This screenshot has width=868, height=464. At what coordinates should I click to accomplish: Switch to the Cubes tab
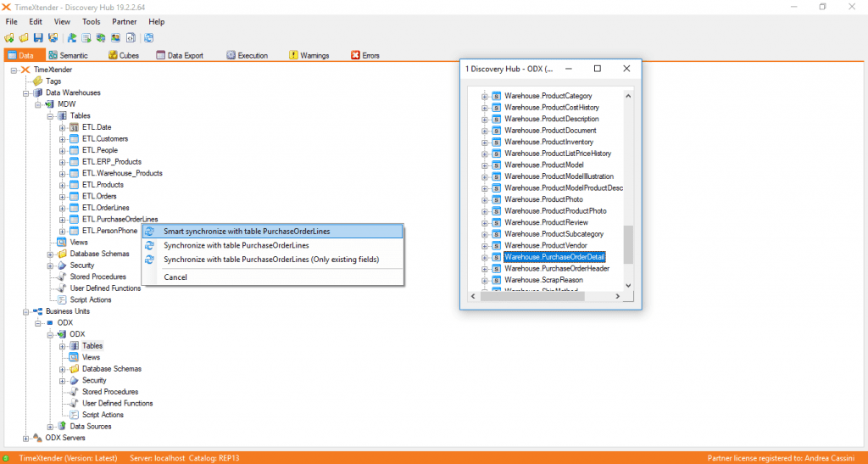pos(124,55)
